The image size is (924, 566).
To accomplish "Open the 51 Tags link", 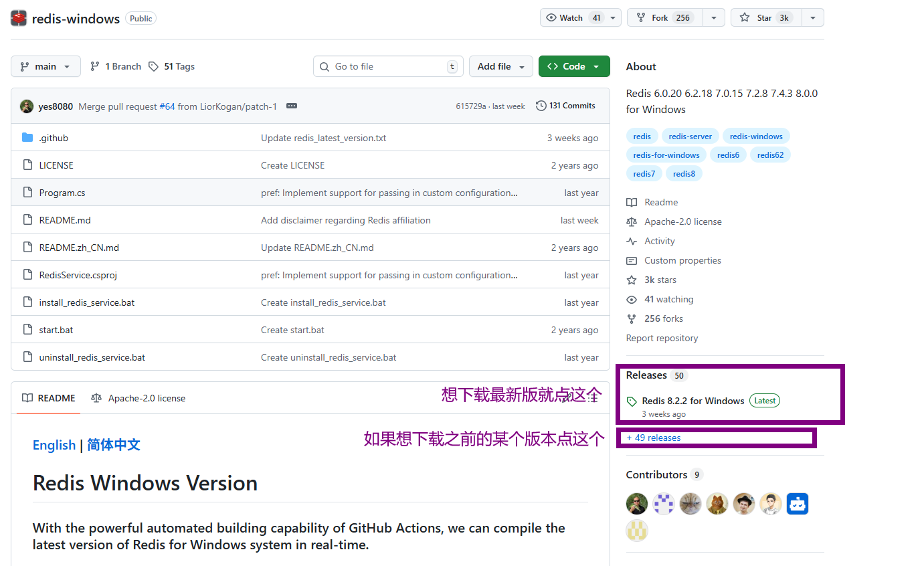I will pos(171,66).
